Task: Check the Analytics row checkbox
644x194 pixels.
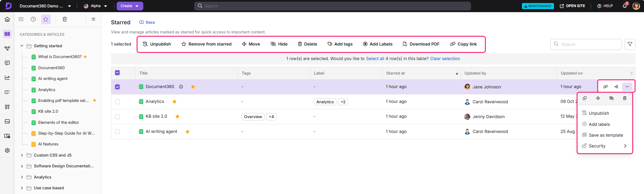Action: tap(117, 102)
